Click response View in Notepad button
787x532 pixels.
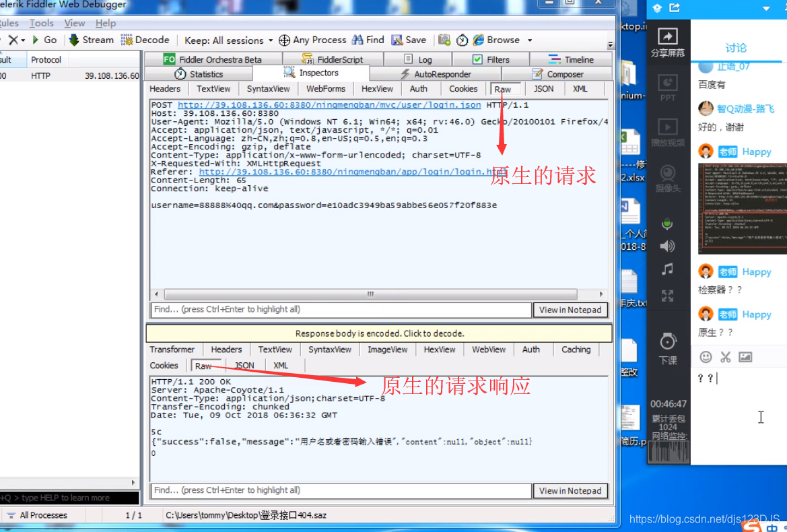coord(570,490)
